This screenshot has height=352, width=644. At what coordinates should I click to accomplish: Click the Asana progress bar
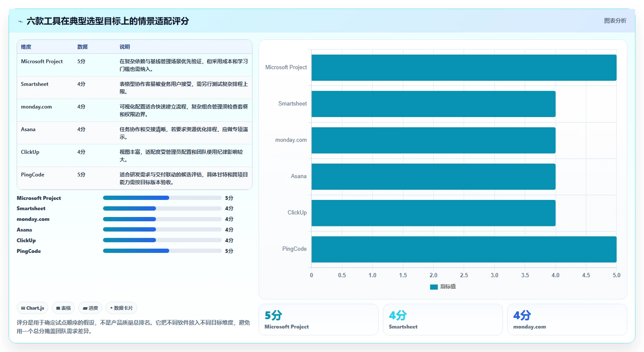click(162, 229)
